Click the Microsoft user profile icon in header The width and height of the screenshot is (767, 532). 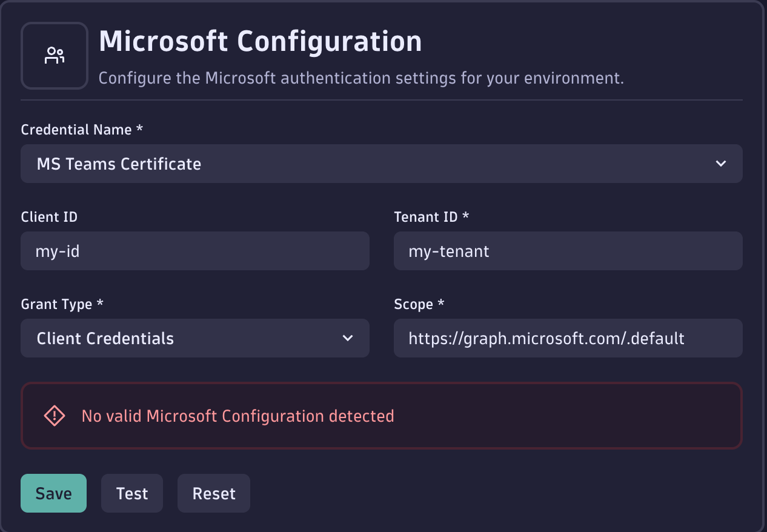tap(54, 55)
